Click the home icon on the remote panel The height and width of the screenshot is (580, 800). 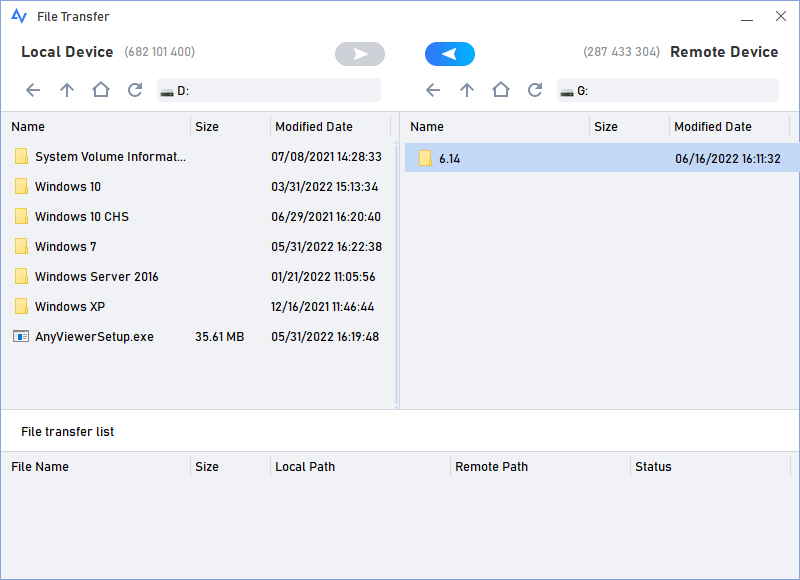point(500,90)
